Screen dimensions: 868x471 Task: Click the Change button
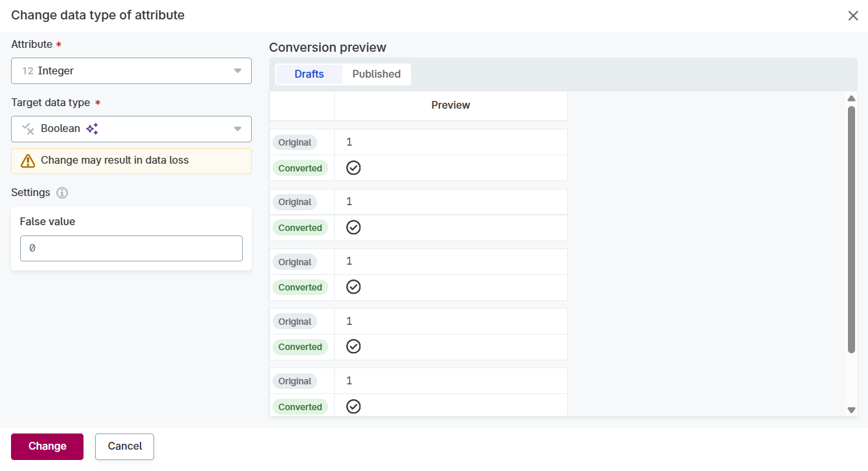point(47,446)
